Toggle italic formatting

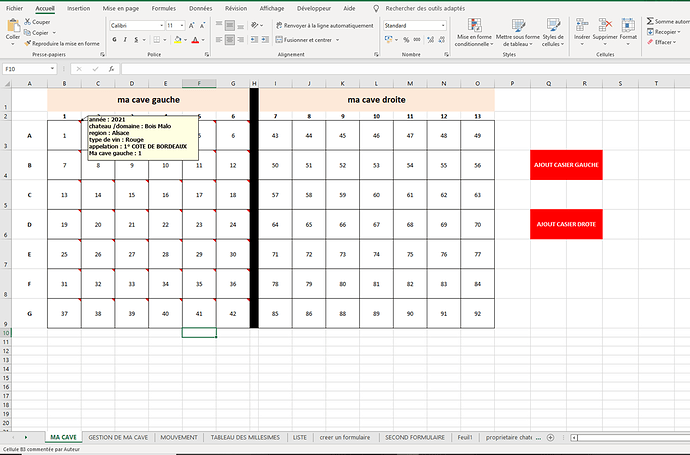pos(127,40)
